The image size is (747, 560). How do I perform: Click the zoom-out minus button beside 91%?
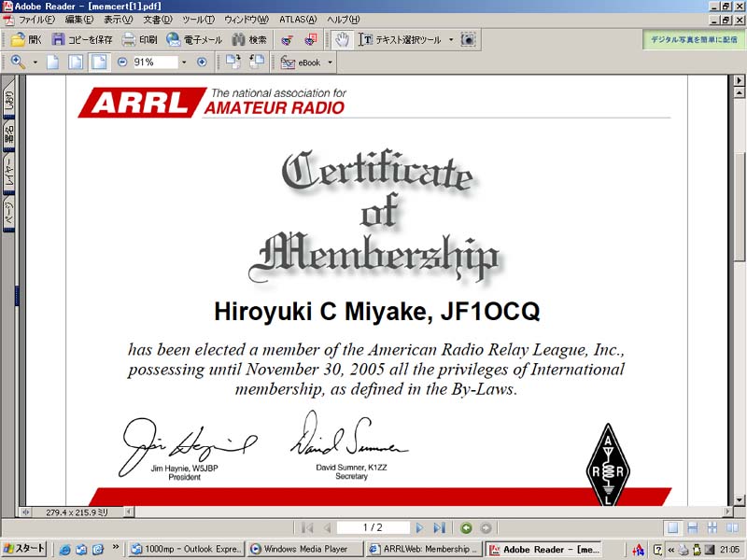click(x=122, y=63)
